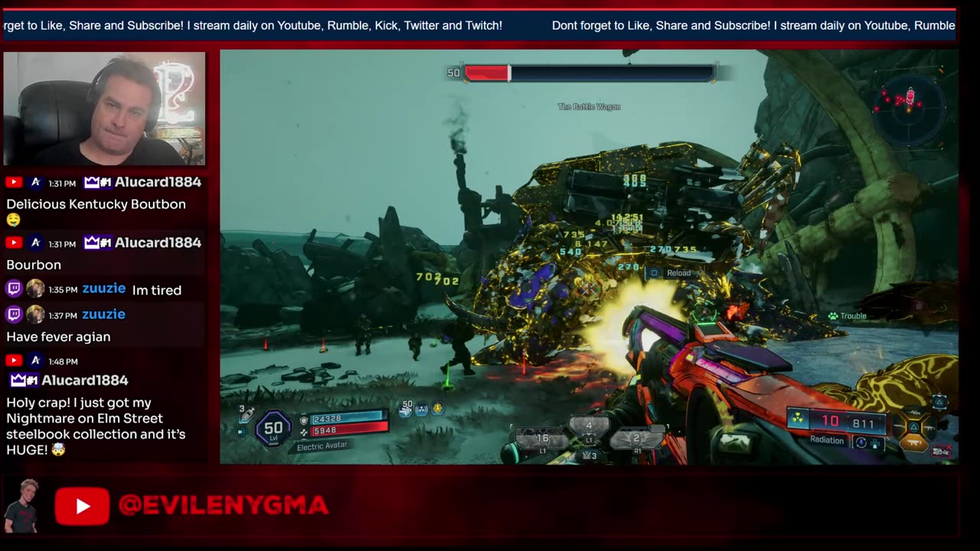
Task: Click the @EVILENYGMA channel handle
Action: [x=224, y=505]
